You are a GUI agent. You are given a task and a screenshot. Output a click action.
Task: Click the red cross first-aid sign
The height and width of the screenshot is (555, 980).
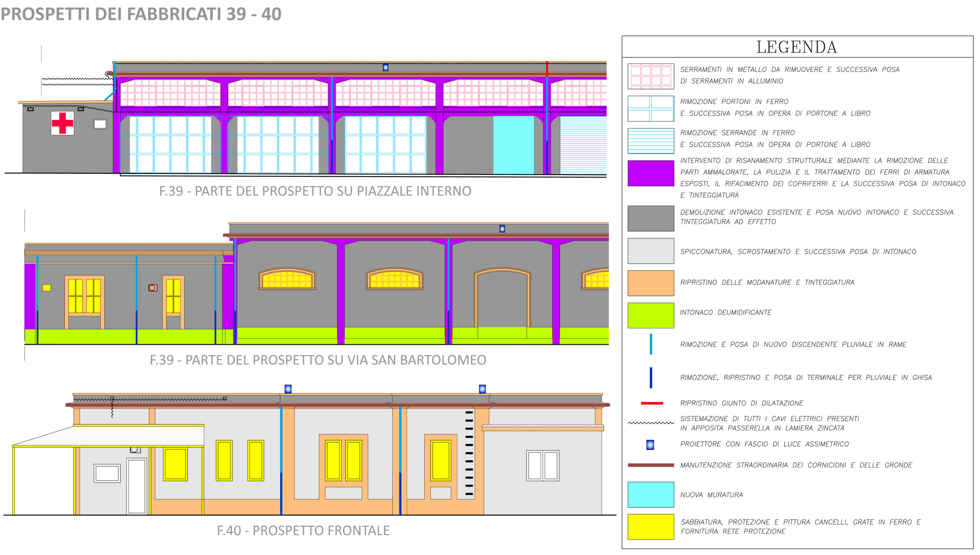click(62, 123)
